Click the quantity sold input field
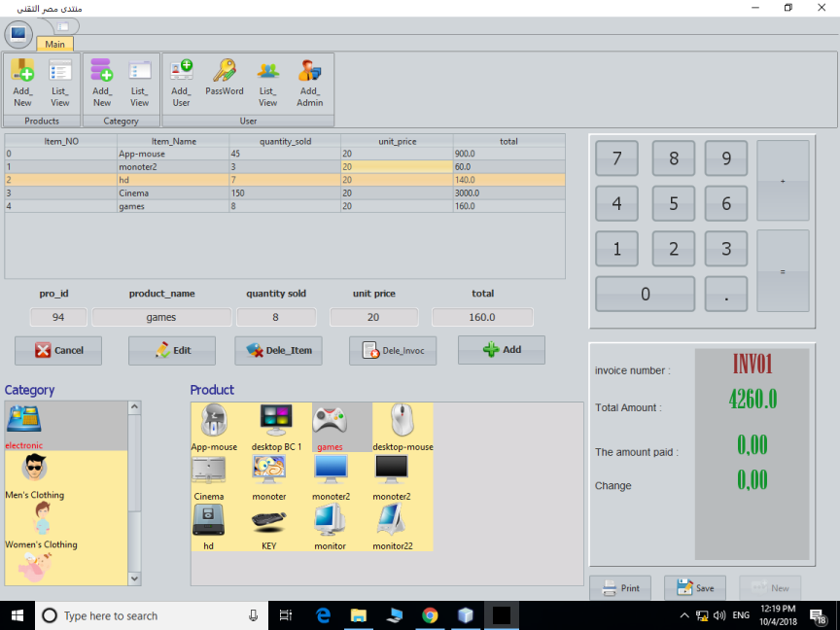Image resolution: width=840 pixels, height=630 pixels. [x=276, y=317]
